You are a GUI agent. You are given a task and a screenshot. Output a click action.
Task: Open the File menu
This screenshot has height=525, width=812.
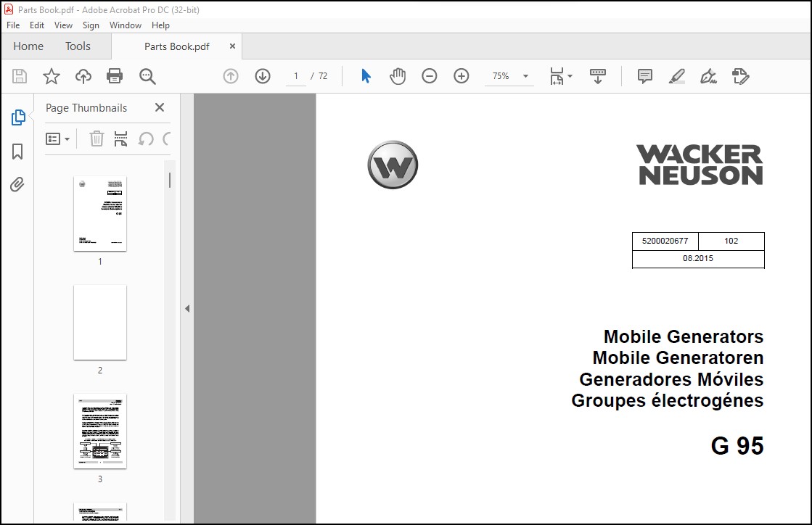point(13,25)
